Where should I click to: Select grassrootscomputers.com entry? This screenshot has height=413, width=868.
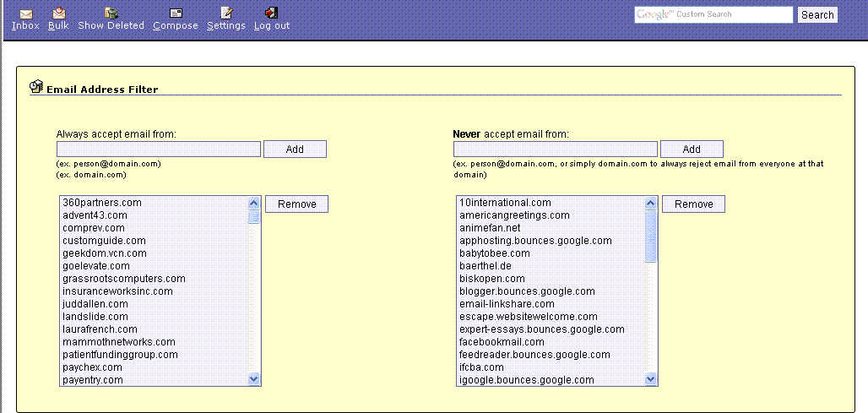[155, 279]
